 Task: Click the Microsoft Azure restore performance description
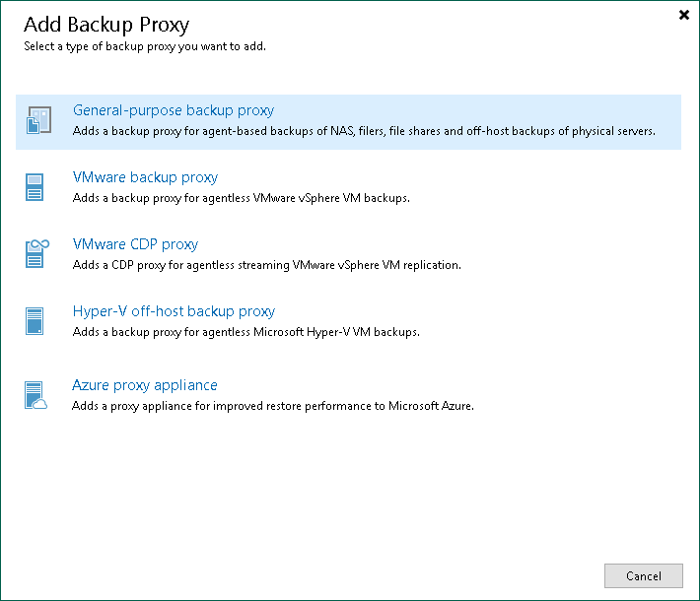(273, 405)
